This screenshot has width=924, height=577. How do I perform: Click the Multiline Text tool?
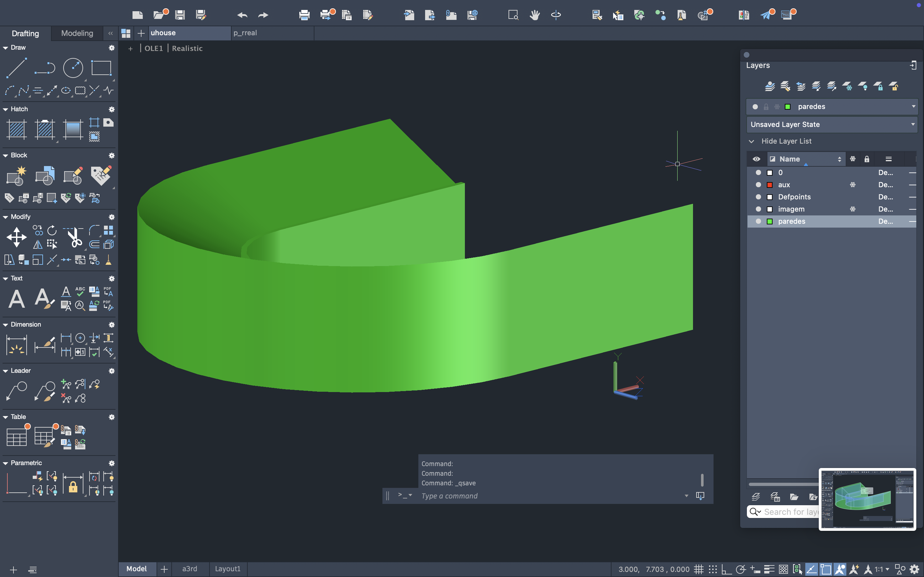pos(16,298)
